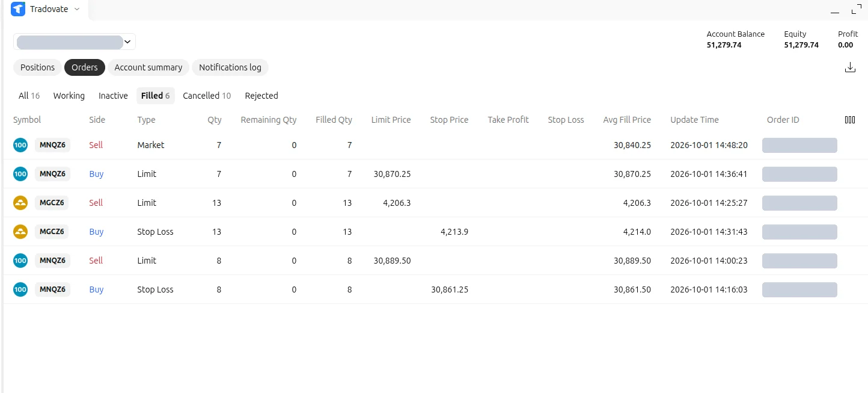Image resolution: width=868 pixels, height=393 pixels.
Task: Show All 16 orders
Action: (29, 96)
